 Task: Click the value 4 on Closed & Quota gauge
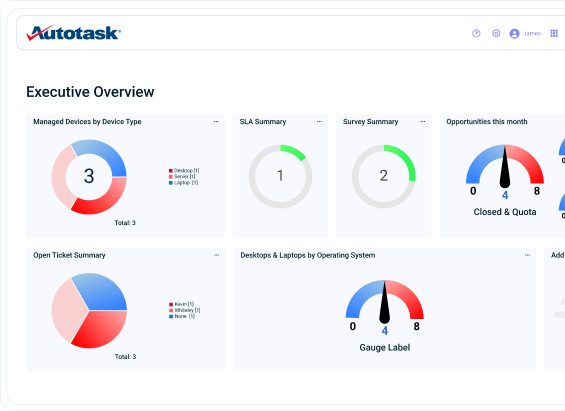click(505, 195)
